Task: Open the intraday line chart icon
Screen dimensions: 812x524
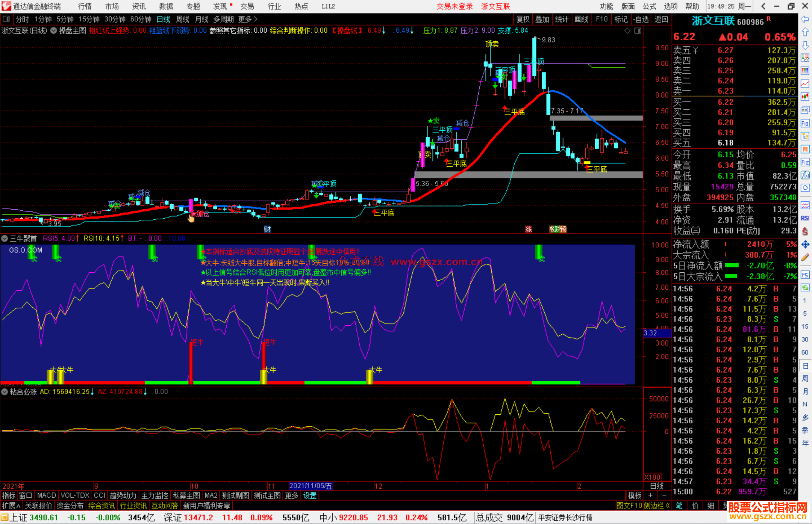Action: point(805,84)
